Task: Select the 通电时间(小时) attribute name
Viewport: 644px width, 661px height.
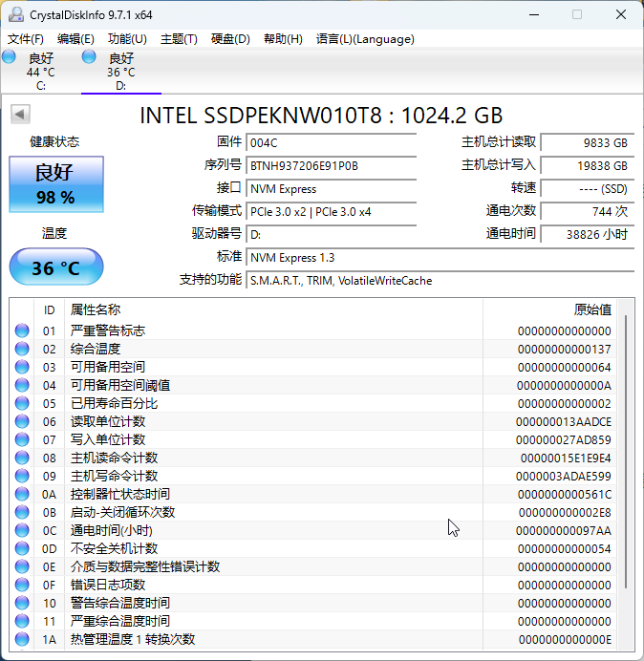Action: pyautogui.click(x=112, y=530)
